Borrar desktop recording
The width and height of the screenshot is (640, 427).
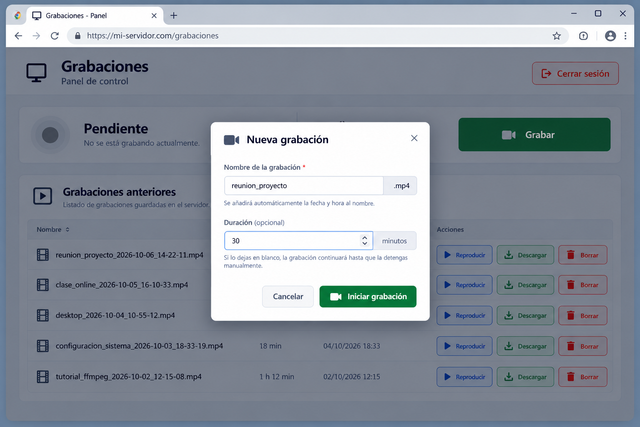pos(583,316)
